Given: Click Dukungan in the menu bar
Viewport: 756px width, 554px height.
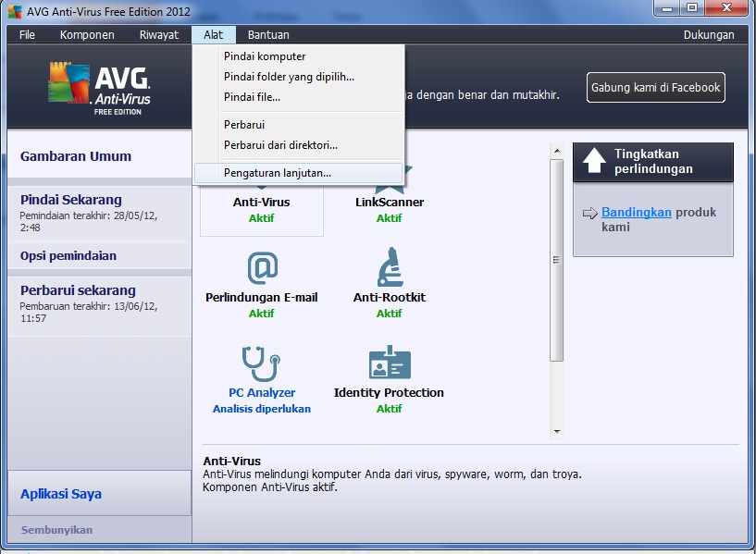Looking at the screenshot, I should click(x=708, y=35).
